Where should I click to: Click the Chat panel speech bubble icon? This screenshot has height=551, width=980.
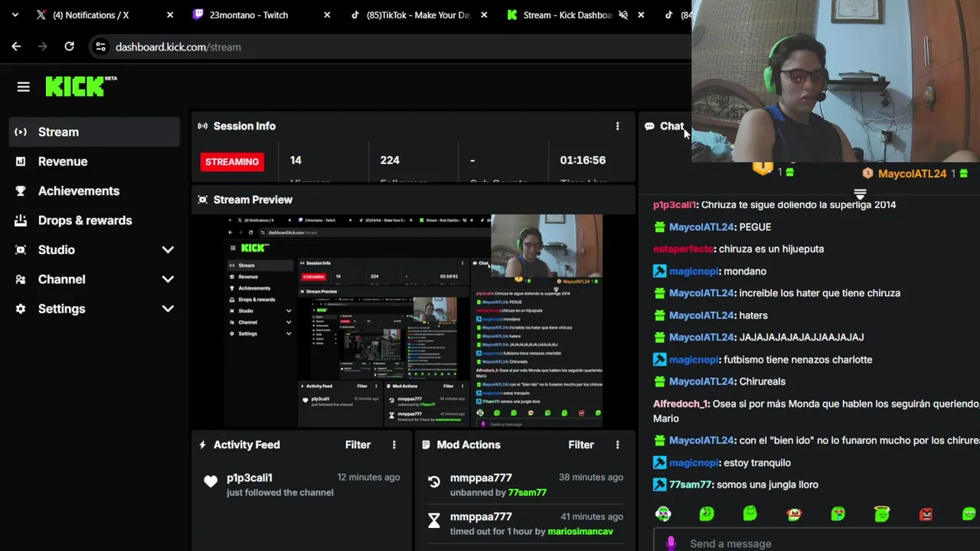click(x=649, y=126)
